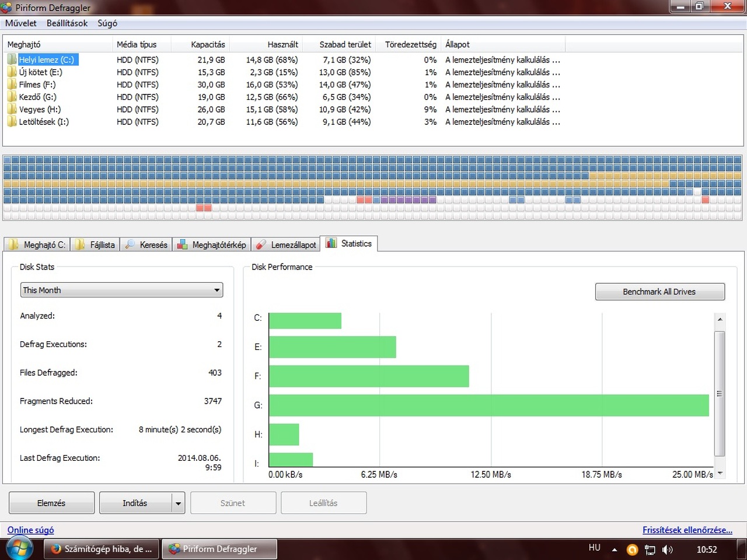Switch to the Meghajtótérkép tab

click(212, 245)
